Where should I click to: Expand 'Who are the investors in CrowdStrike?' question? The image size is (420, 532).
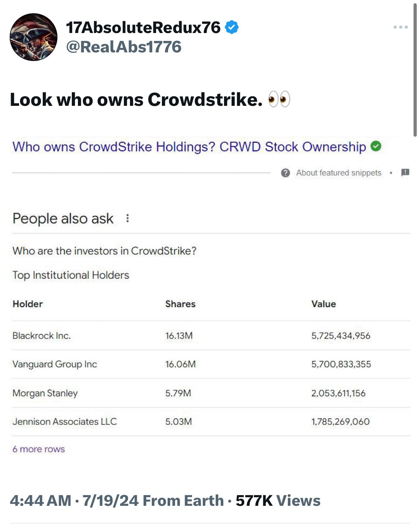coord(104,251)
